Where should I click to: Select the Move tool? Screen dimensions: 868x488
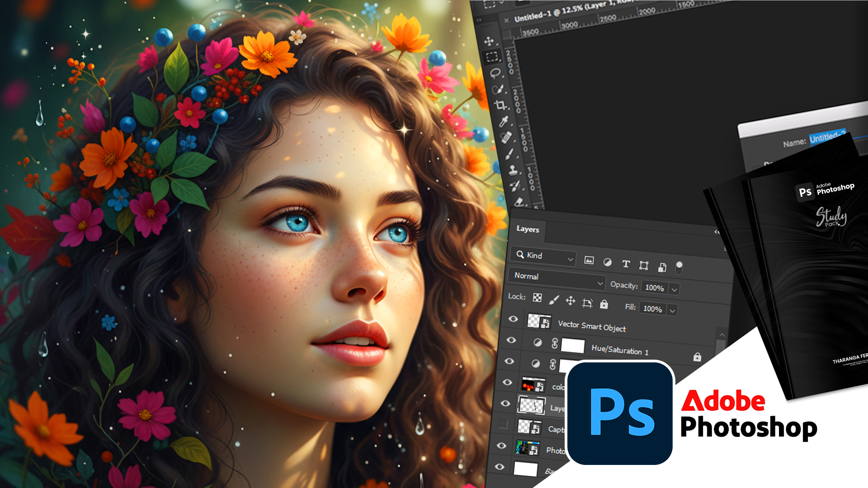(489, 41)
